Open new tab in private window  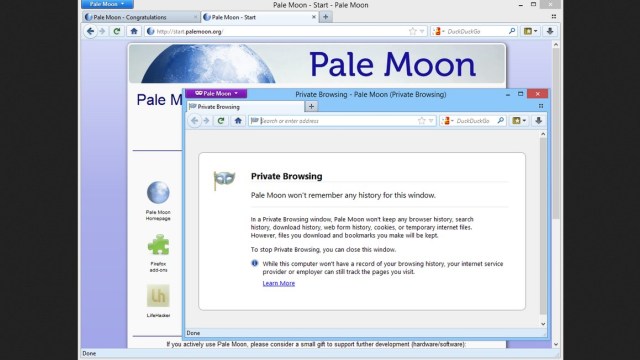coord(311,107)
